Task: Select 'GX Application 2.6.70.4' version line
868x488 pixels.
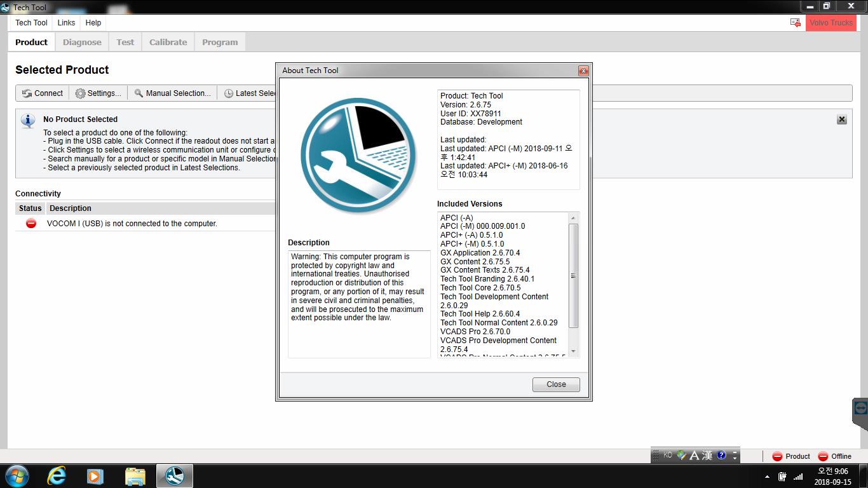Action: [480, 253]
